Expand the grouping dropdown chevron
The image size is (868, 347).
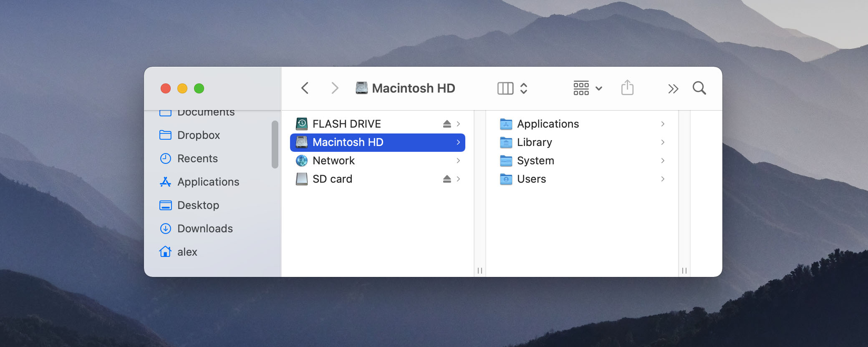tap(599, 88)
